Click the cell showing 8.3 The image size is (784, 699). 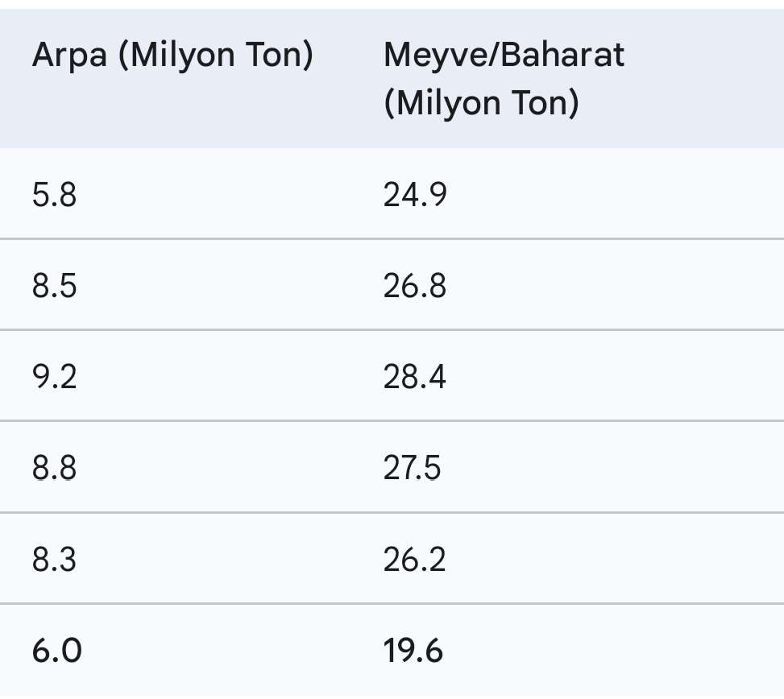pos(55,559)
